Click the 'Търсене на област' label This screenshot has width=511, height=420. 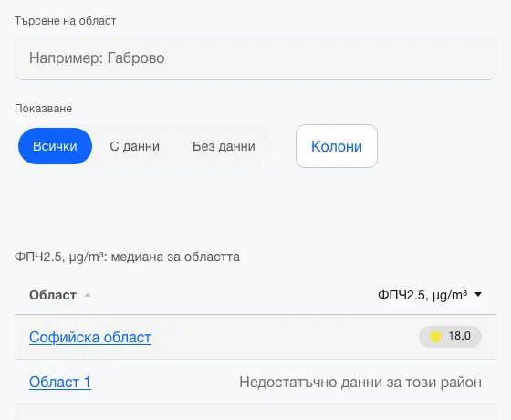[65, 21]
